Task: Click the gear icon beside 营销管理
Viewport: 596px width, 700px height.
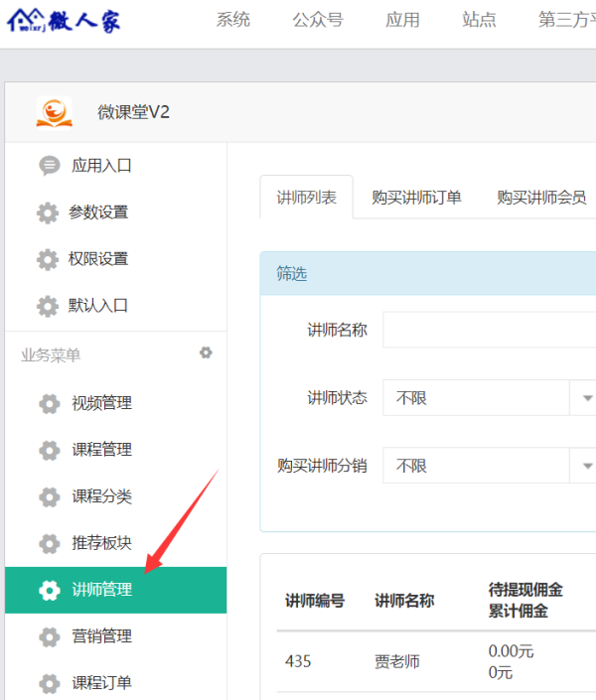Action: 49,636
